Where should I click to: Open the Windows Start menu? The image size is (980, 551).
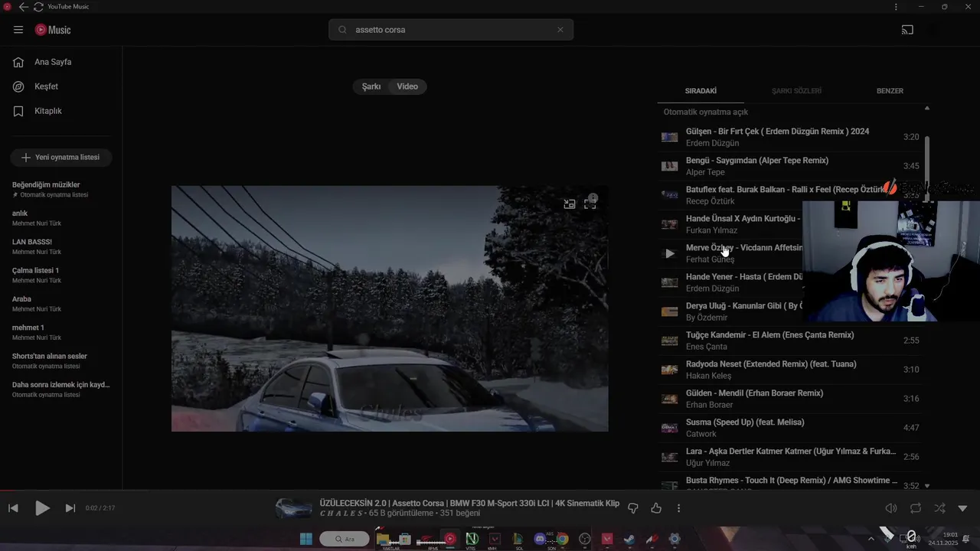pos(305,539)
